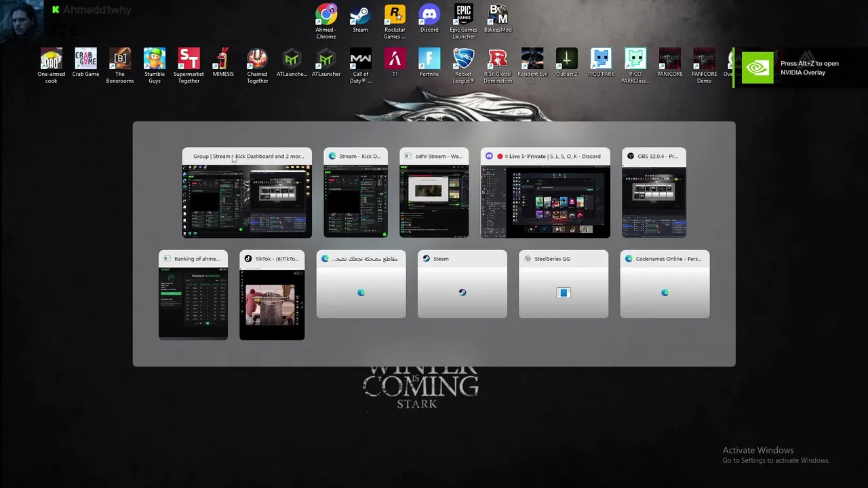Select The Bonerooms desktop shortcut
This screenshot has width=868, height=488.
tap(120, 66)
